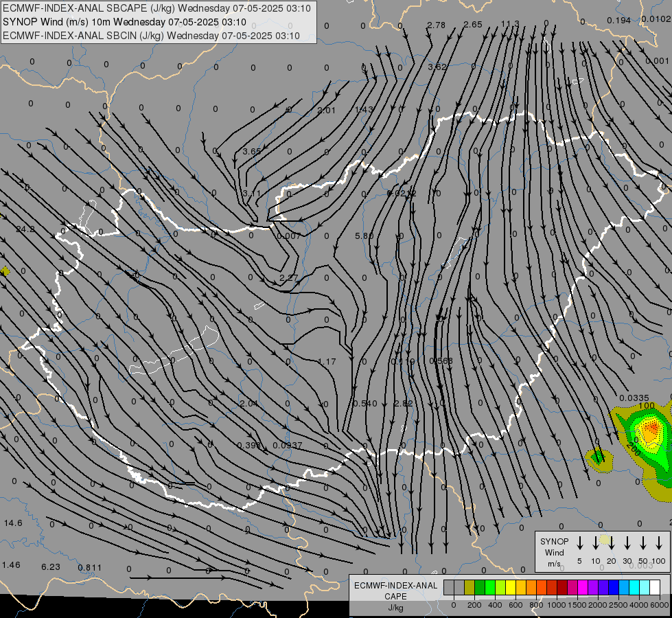Click the 3.11 value on the map
This screenshot has height=618, width=672.
tap(252, 193)
